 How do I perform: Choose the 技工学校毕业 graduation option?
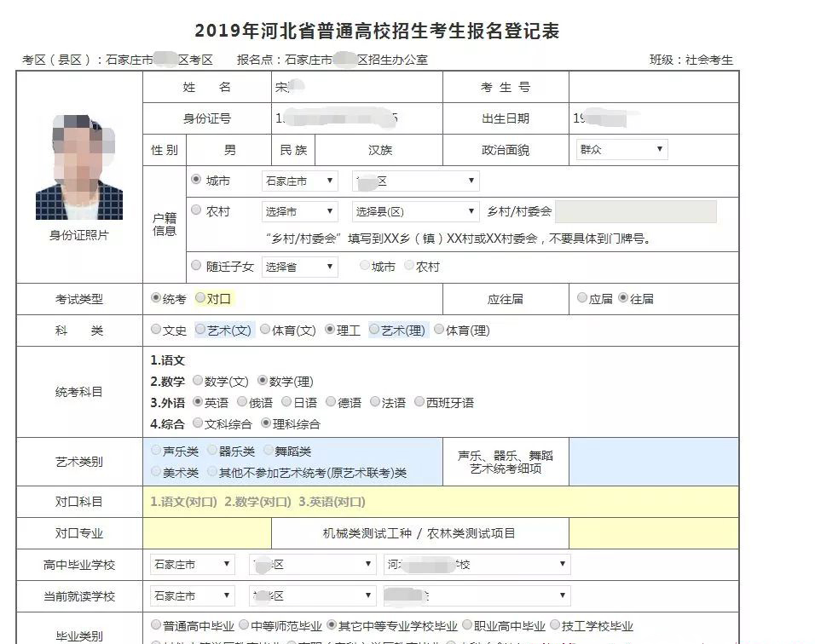[555, 625]
